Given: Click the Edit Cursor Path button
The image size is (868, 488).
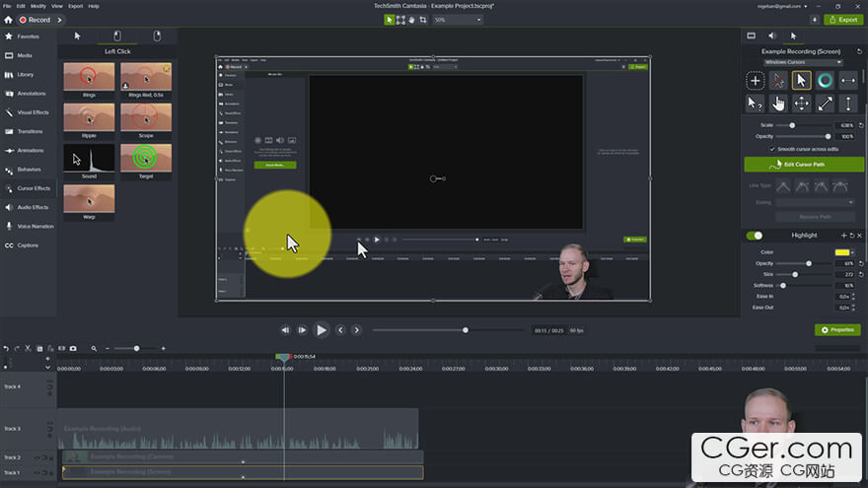Looking at the screenshot, I should (x=804, y=165).
